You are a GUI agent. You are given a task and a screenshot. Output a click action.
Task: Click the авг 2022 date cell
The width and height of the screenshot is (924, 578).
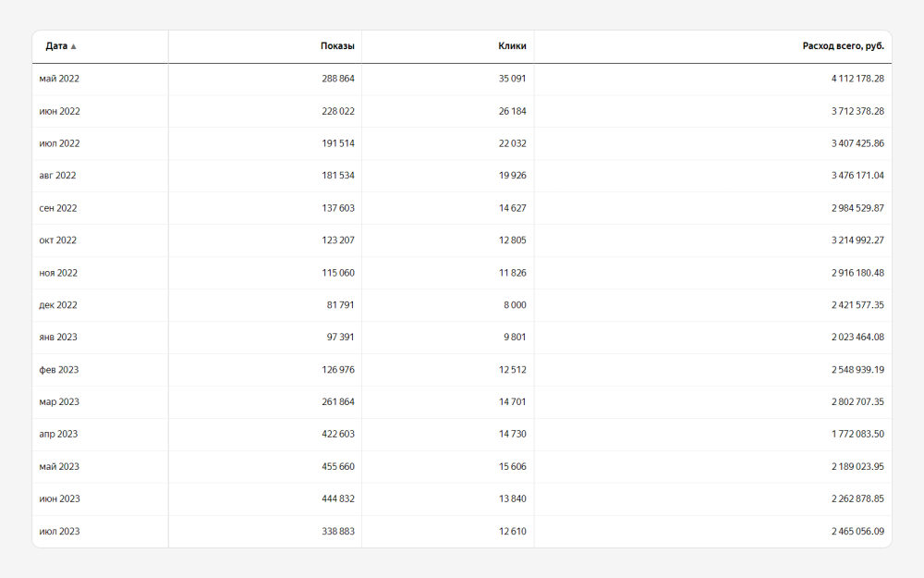[58, 176]
